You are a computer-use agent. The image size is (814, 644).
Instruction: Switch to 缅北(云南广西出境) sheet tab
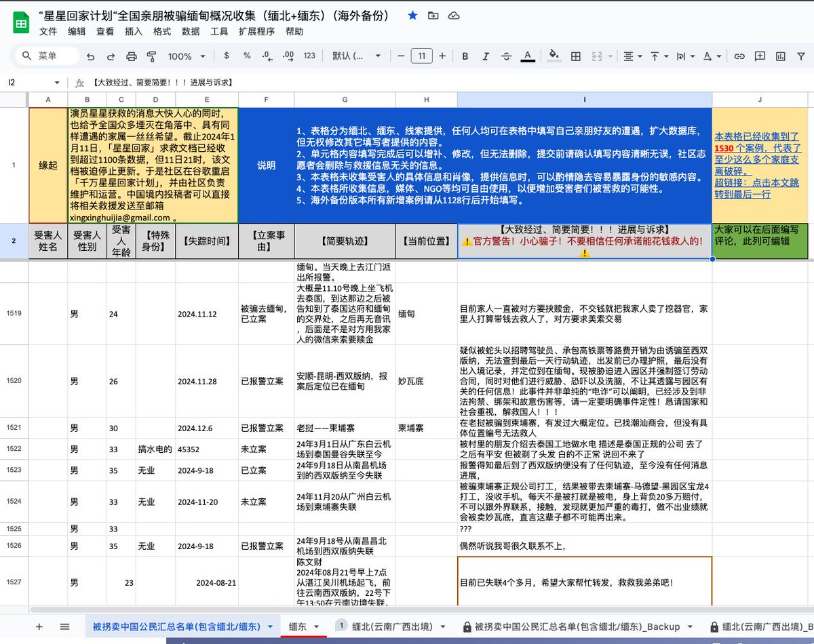[x=393, y=626]
